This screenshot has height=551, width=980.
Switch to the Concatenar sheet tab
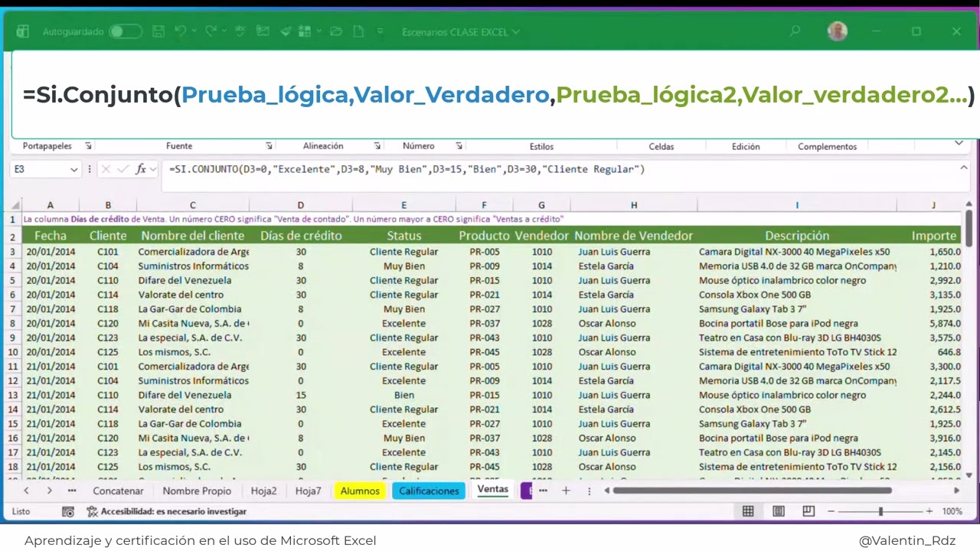(x=118, y=491)
